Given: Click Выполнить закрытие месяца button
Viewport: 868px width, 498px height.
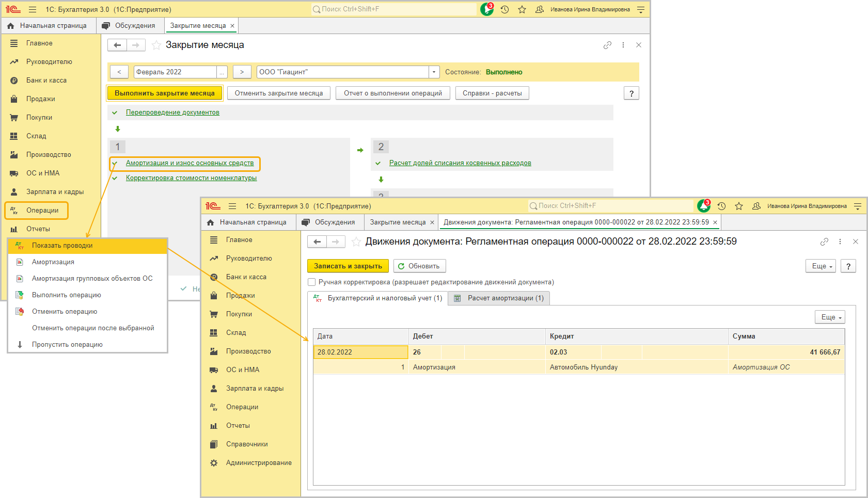Looking at the screenshot, I should [165, 93].
